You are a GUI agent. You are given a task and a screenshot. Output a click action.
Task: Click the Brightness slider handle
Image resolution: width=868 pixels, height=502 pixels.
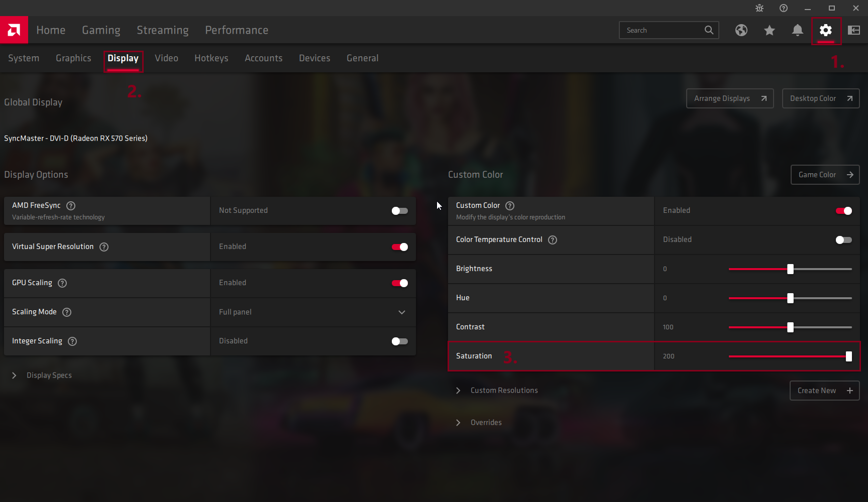(790, 269)
